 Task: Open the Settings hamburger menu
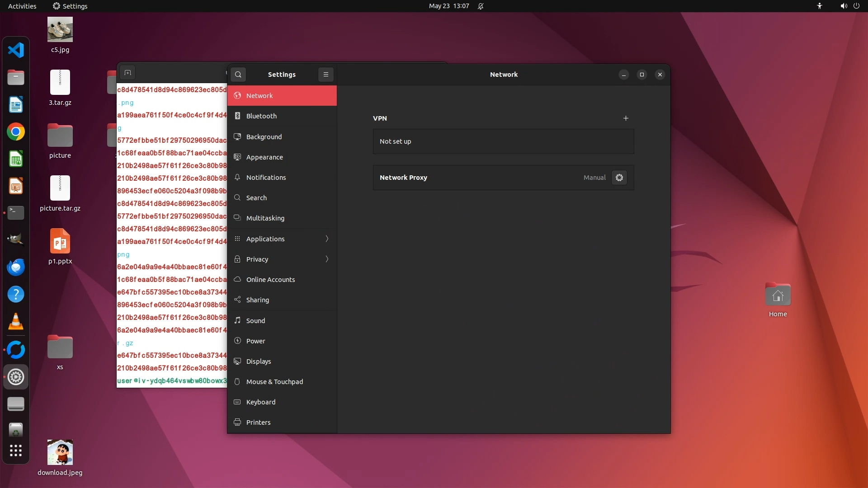(325, 75)
